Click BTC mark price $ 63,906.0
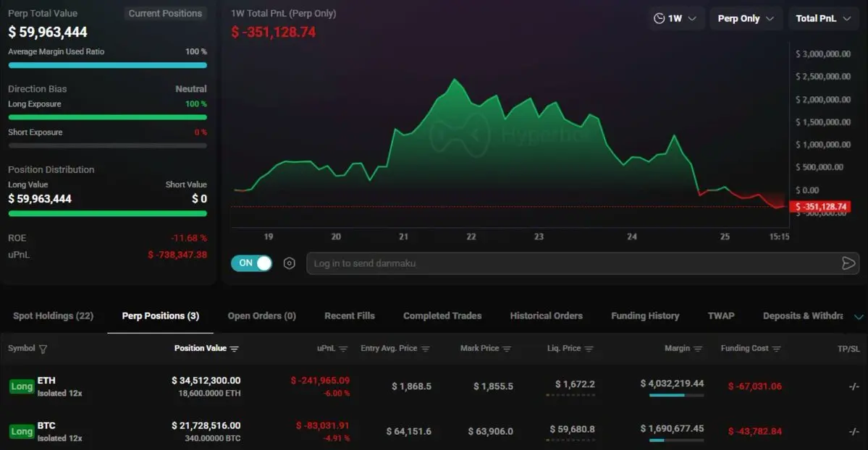The width and height of the screenshot is (868, 450). 490,431
